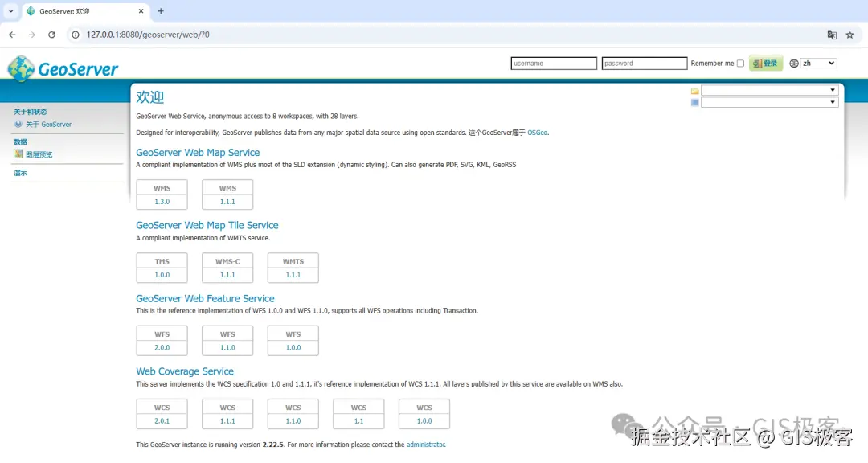Click the browser back arrow
868x463 pixels.
coord(12,35)
